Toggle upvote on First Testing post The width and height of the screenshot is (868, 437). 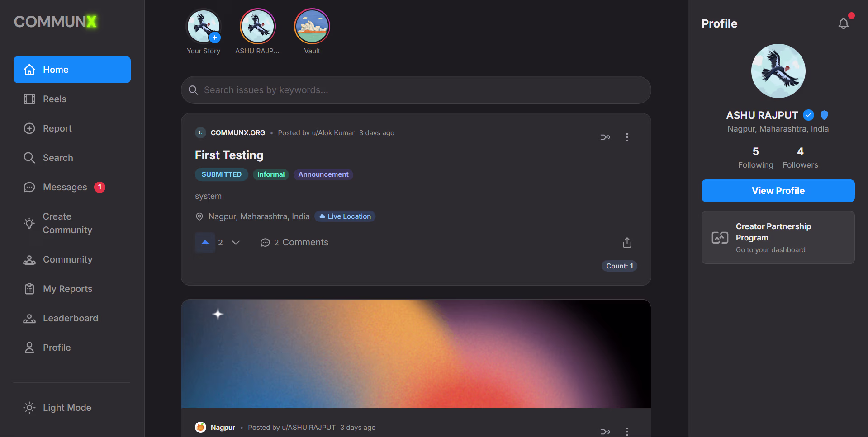click(x=205, y=242)
